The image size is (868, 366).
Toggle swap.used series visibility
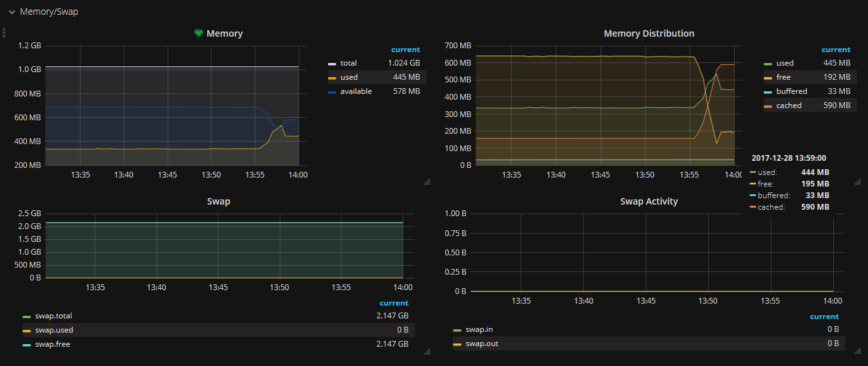54,330
